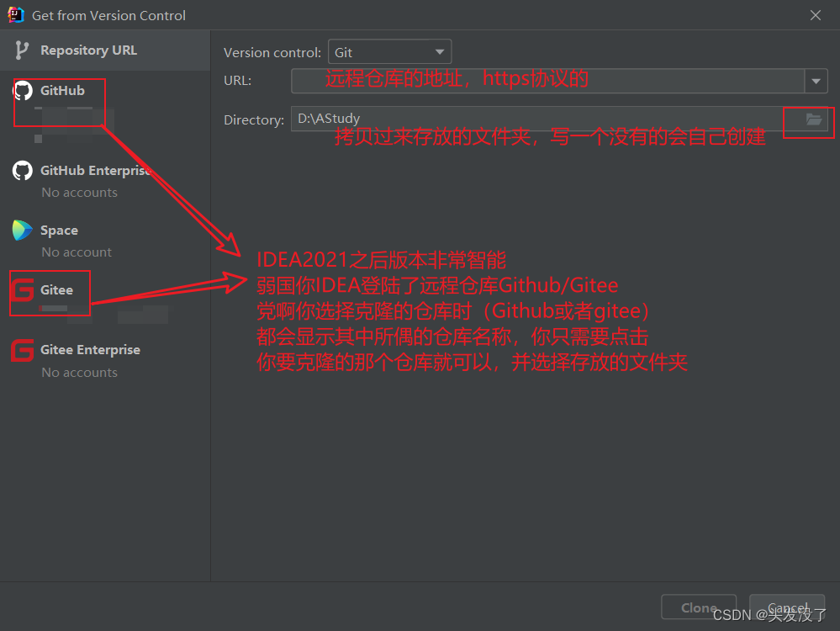
Task: Browse for directory with folder icon
Action: coord(814,119)
